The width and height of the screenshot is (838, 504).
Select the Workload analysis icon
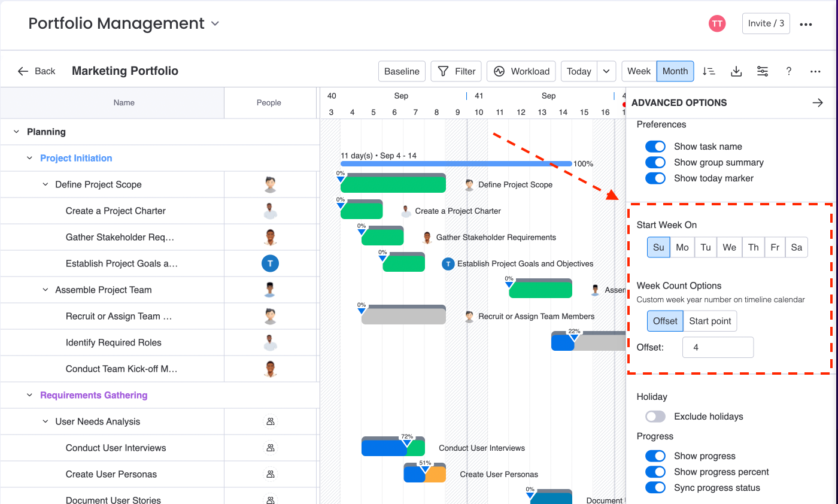521,71
